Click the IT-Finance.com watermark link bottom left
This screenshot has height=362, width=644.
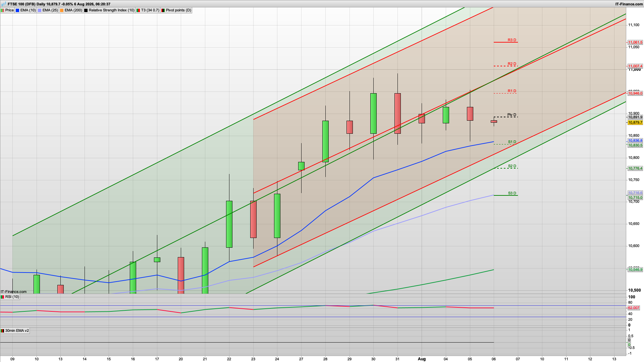[x=13, y=292]
